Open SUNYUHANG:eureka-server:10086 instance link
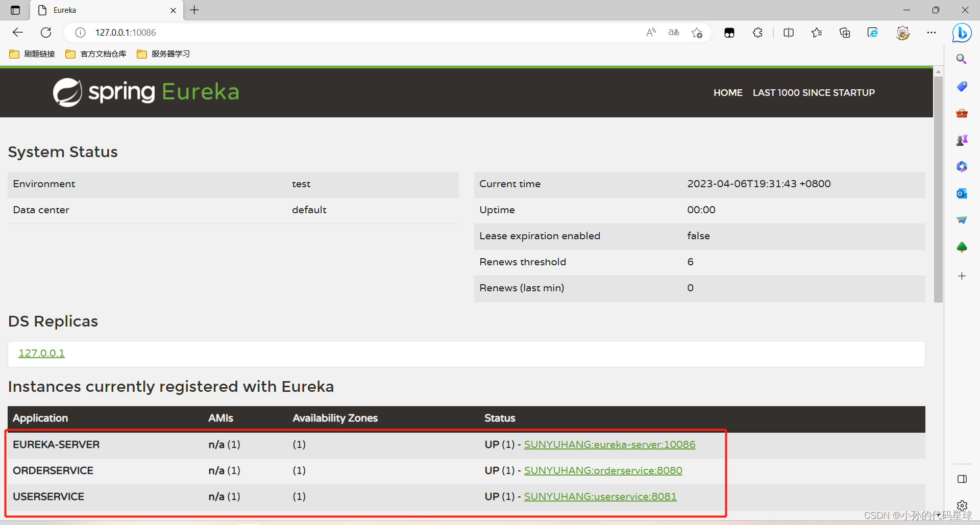Viewport: 980px width, 525px height. point(609,444)
